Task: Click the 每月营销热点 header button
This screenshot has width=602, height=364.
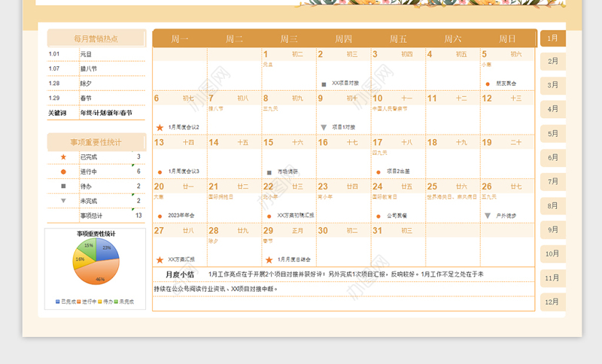Action: coord(96,38)
